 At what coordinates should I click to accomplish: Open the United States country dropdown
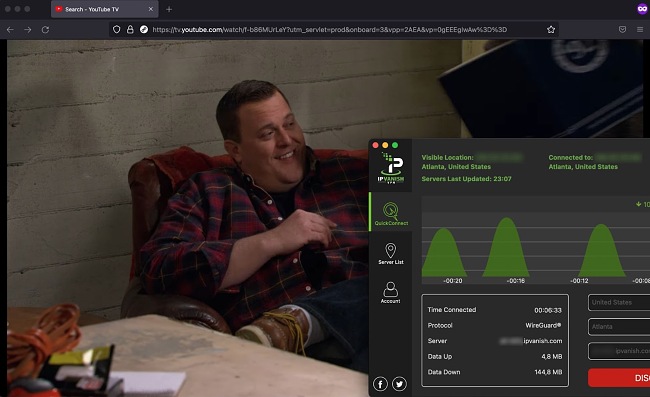click(x=619, y=303)
